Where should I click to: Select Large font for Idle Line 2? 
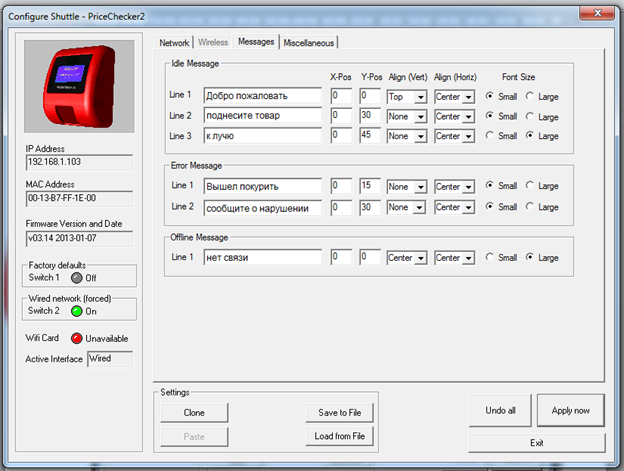coord(529,116)
